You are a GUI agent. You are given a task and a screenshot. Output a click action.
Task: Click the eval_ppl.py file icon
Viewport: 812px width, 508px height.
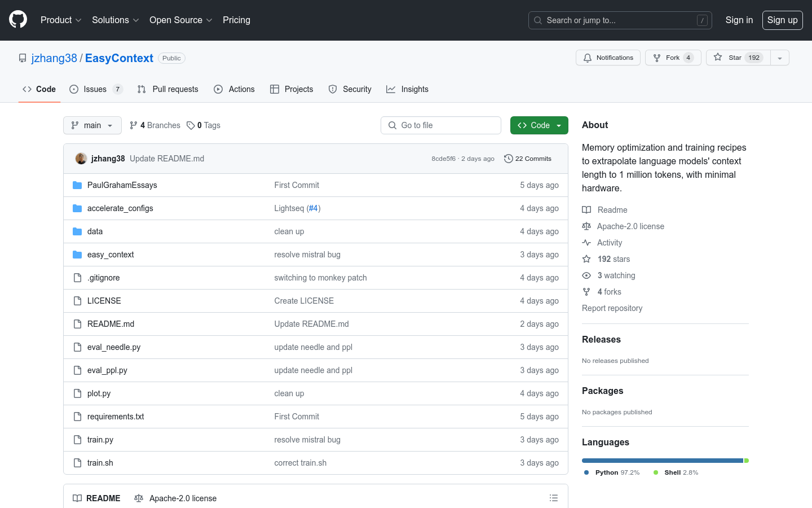click(x=77, y=370)
